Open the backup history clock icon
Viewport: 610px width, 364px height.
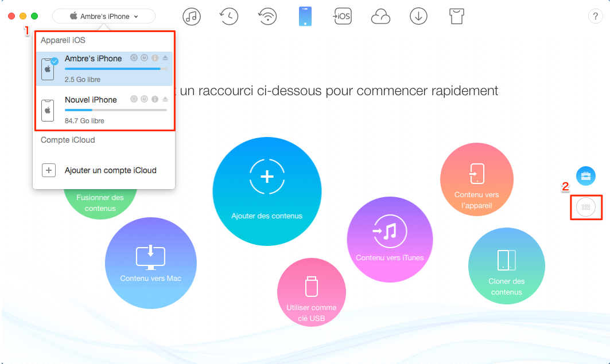point(229,16)
